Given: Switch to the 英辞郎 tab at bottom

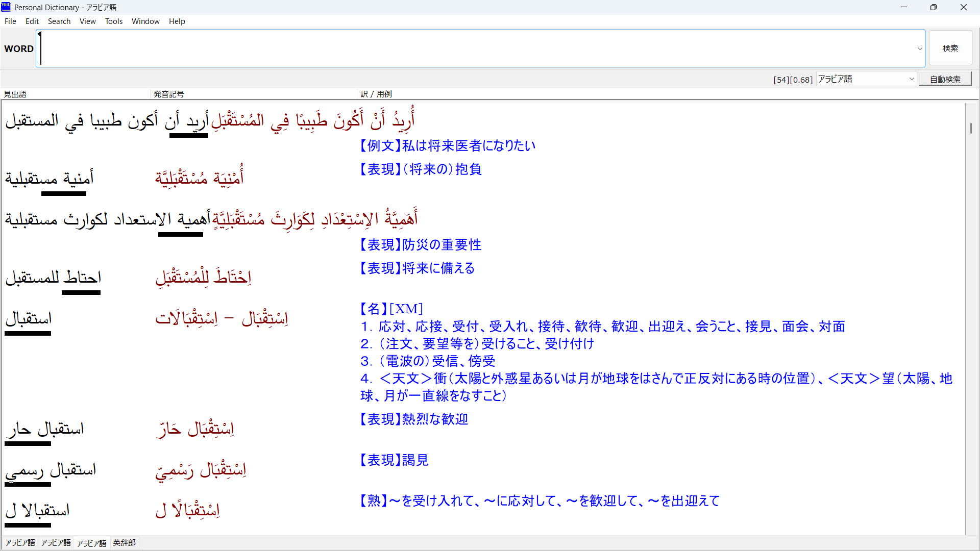Looking at the screenshot, I should (124, 543).
